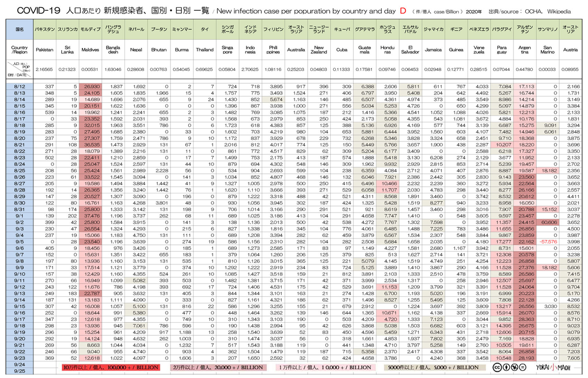The width and height of the screenshot is (588, 378).
Task: Click the Argentina column header
Action: [x=524, y=50]
